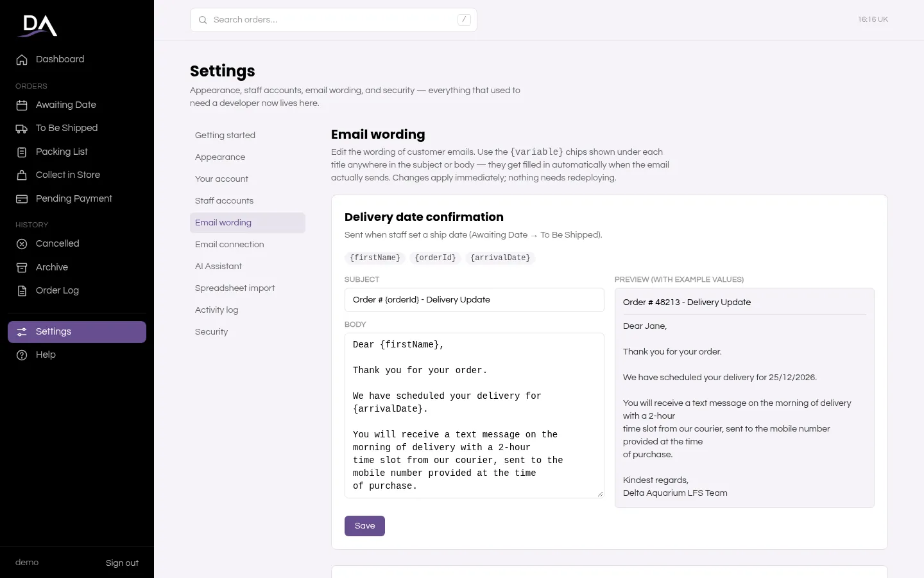Insert the {firstName} variable chip
The height and width of the screenshot is (578, 924).
pyautogui.click(x=375, y=258)
